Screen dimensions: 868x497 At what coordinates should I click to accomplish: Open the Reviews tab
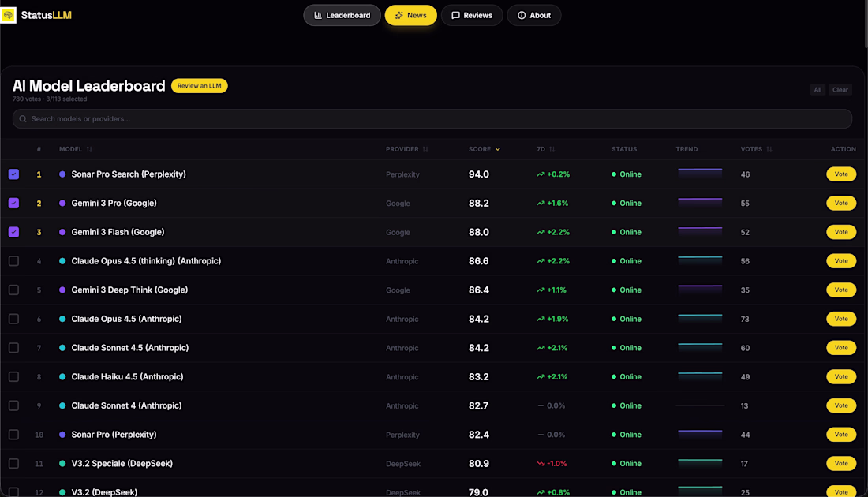coord(472,16)
